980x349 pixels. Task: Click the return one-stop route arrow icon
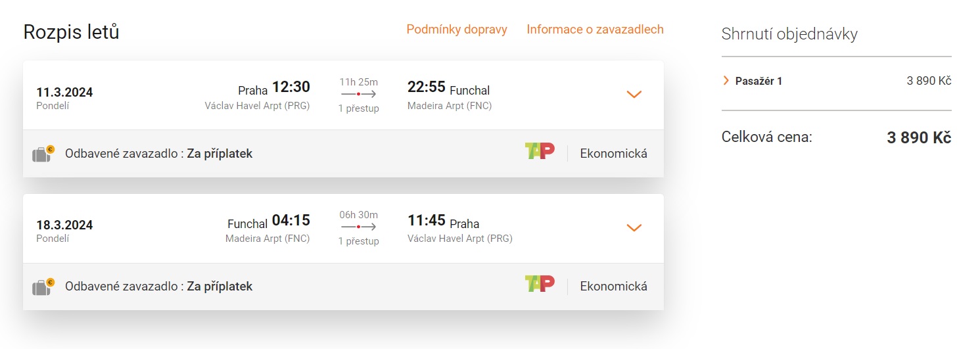(359, 227)
